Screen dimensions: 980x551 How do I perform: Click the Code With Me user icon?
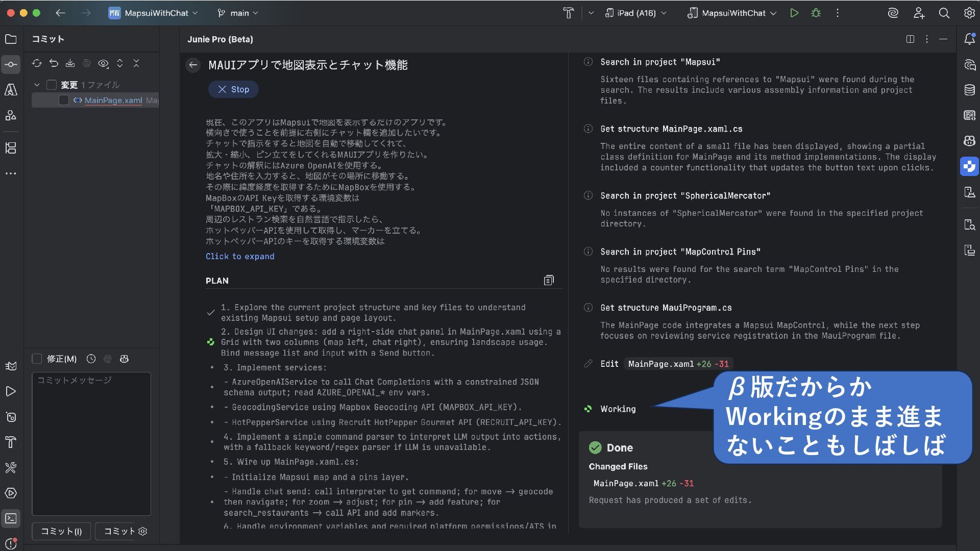[x=919, y=13]
